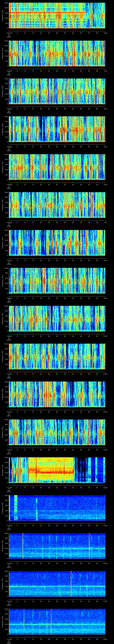Click the 1000 Hz tick label of the 7:17:00 panel
Screen dimensions: 114x644
click(x=6, y=609)
